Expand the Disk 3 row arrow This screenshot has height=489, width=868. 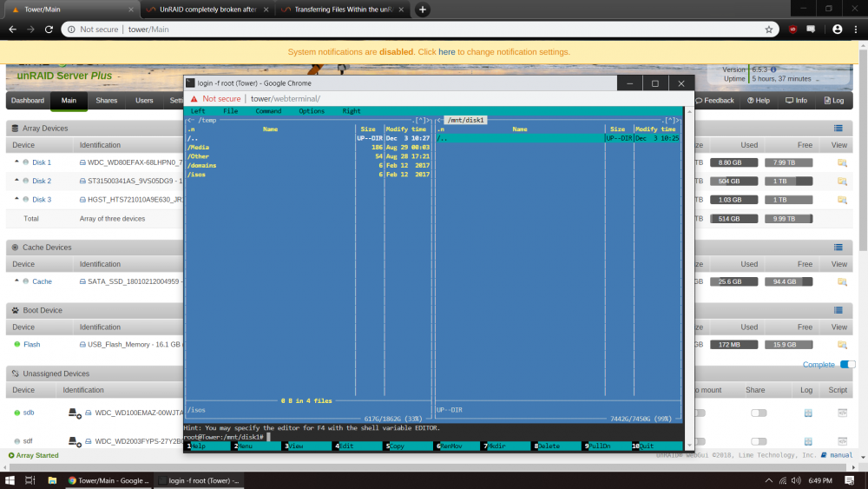coord(16,199)
